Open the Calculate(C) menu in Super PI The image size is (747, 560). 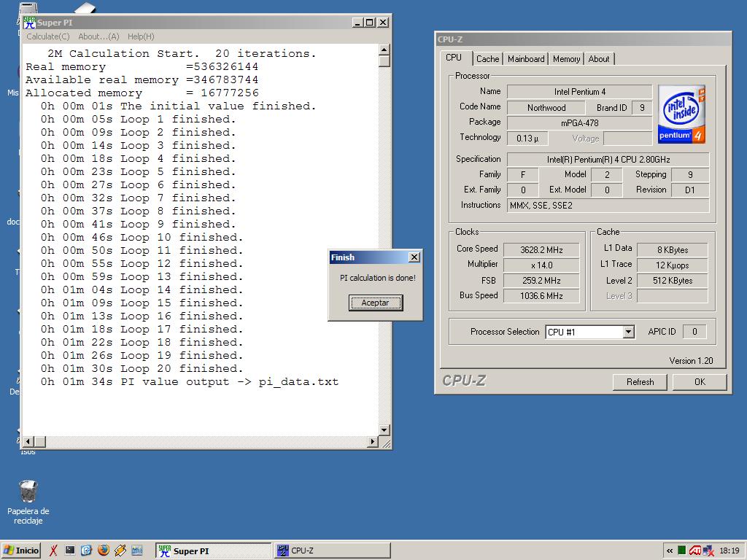[x=48, y=36]
